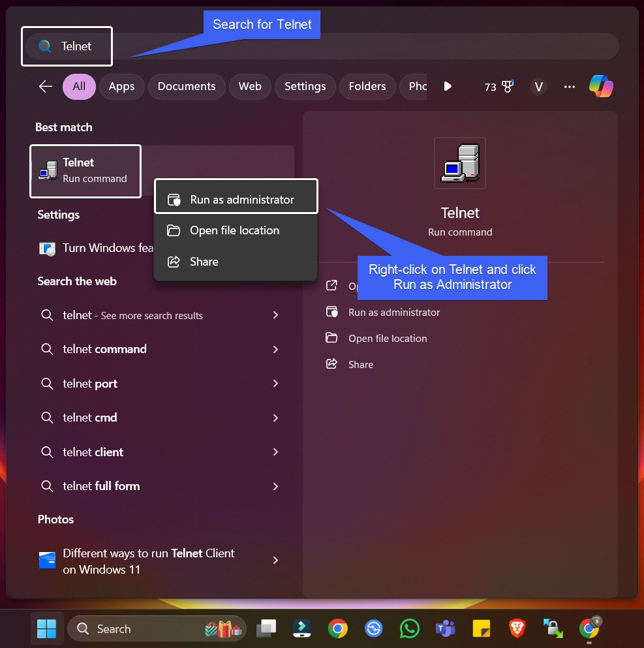The width and height of the screenshot is (644, 648).
Task: Search web for telnet full form
Action: point(101,486)
